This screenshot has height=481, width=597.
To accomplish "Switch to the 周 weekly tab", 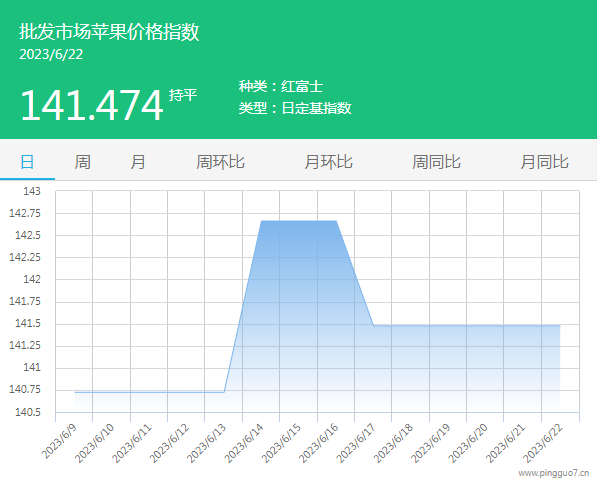I will (x=82, y=162).
